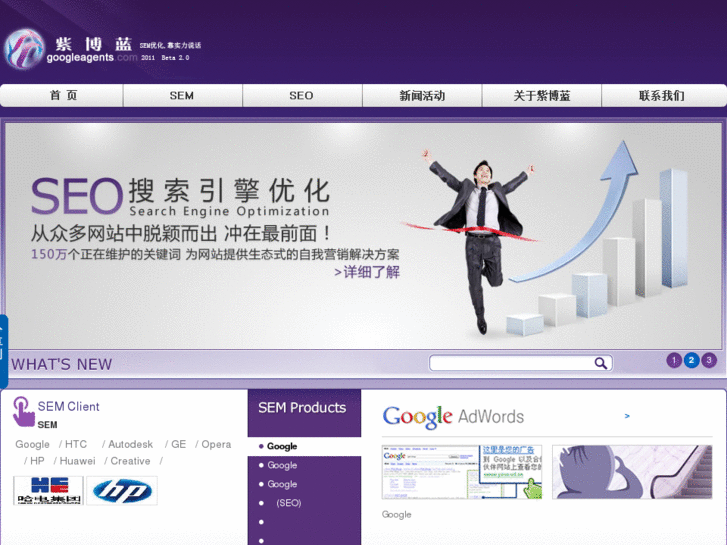
Task: Open the 首页 home menu
Action: [x=62, y=96]
